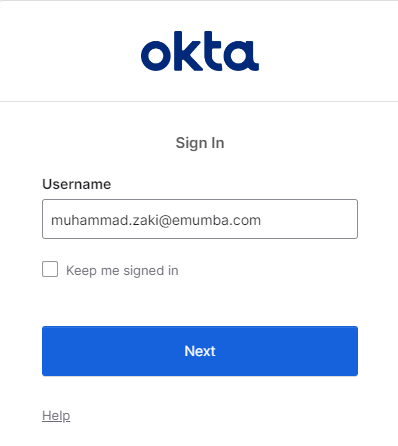This screenshot has width=398, height=446.
Task: Click inside the muhammad.zaki@emumba.com text box
Action: tap(200, 219)
